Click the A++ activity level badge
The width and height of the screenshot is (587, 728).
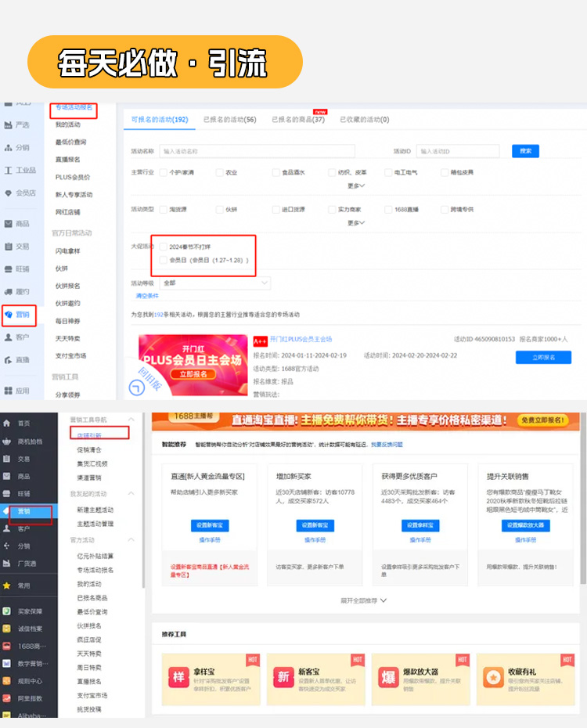(x=260, y=342)
